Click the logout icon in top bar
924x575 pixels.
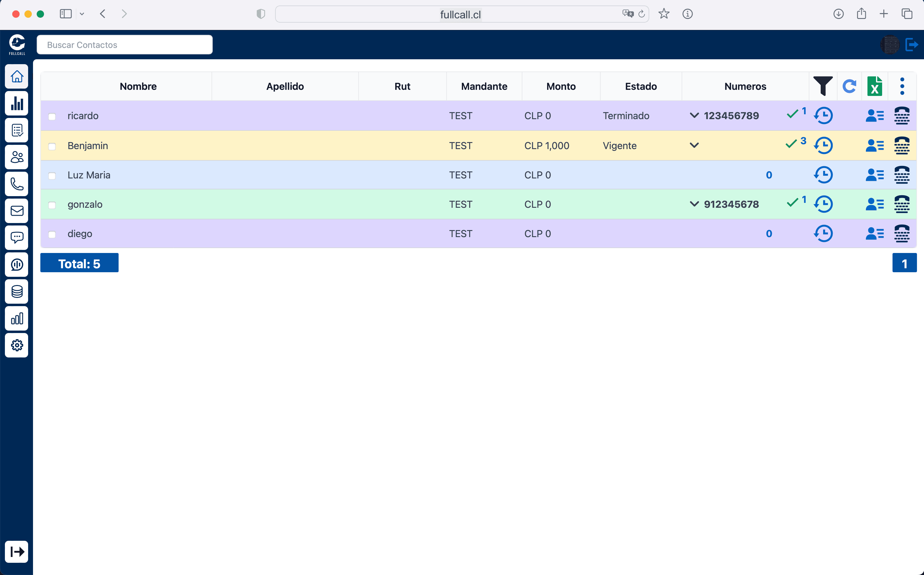(911, 45)
